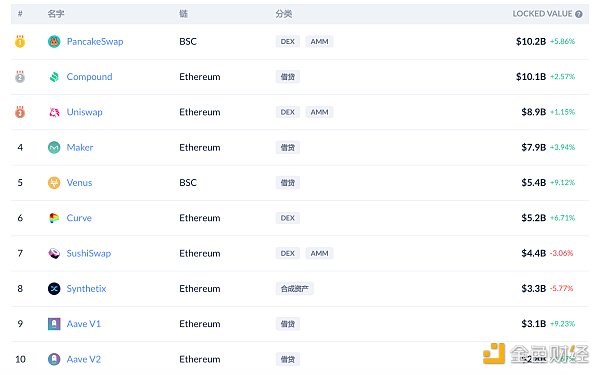The height and width of the screenshot is (375, 600).
Task: Sort by the 分类 column header
Action: [x=284, y=14]
